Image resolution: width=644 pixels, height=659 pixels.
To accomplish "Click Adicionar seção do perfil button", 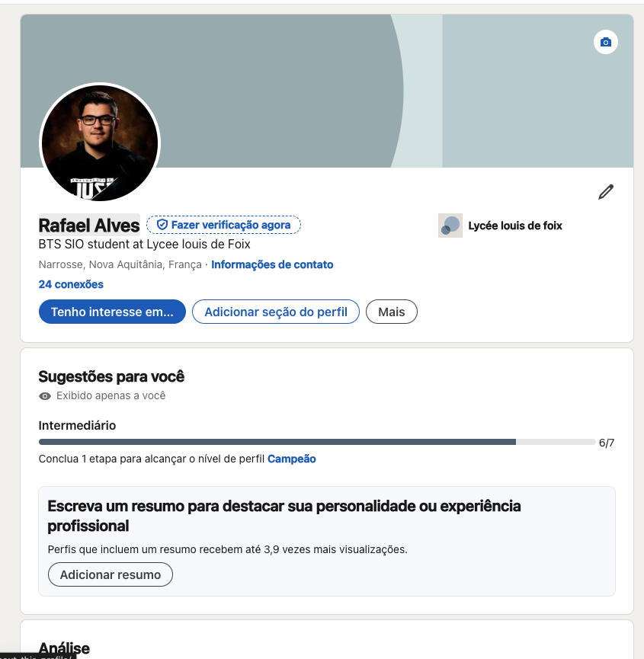I will 276,312.
